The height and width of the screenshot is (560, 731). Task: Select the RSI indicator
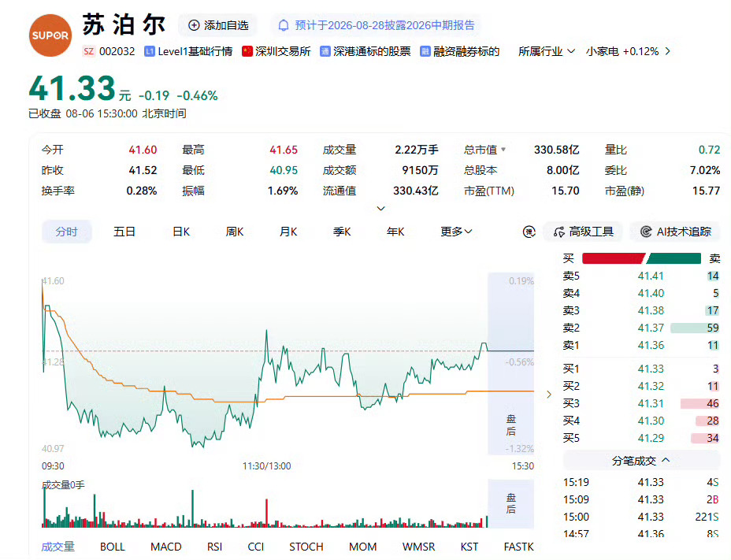tap(214, 547)
